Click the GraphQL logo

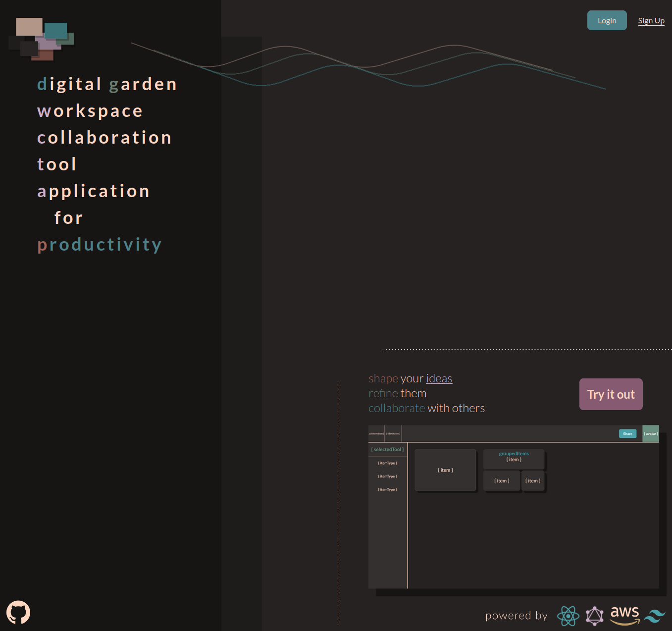coord(595,616)
